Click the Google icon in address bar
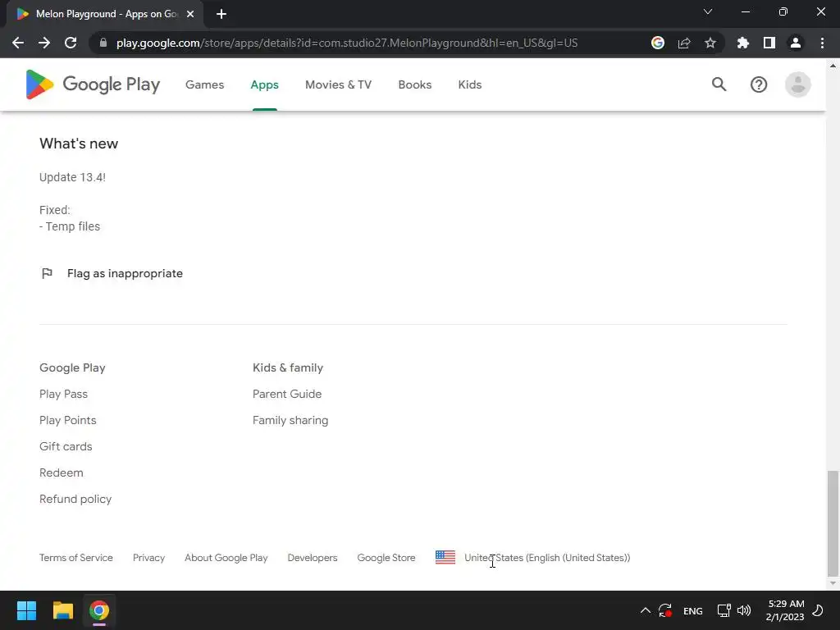The height and width of the screenshot is (630, 840). pos(658,43)
